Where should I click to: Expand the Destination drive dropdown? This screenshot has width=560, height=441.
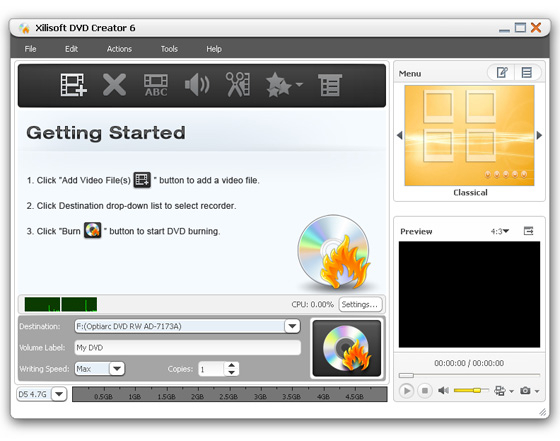(x=292, y=326)
